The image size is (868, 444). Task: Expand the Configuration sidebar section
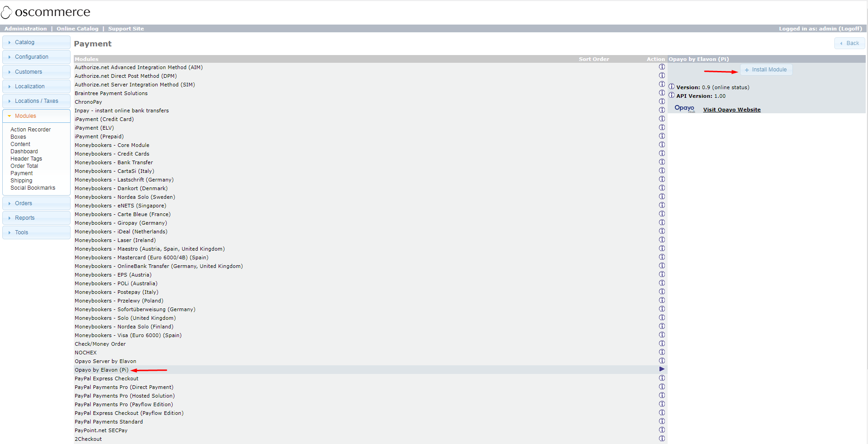(x=36, y=57)
